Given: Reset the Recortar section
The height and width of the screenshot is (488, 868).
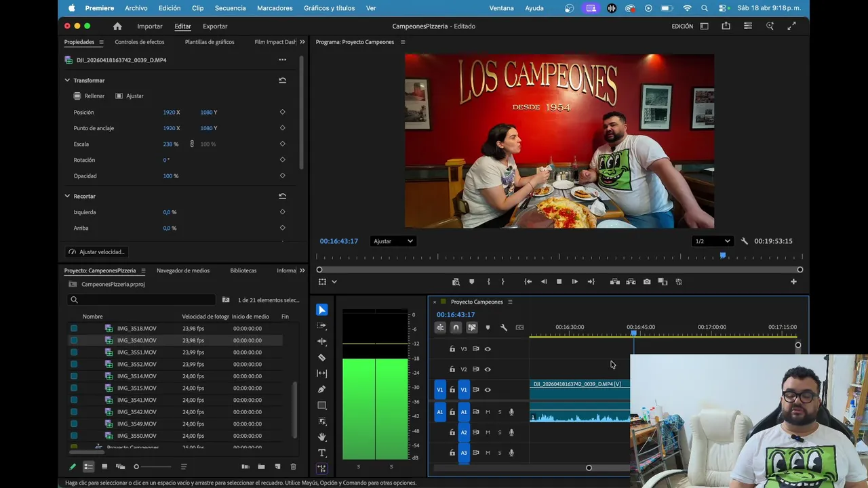Looking at the screenshot, I should click(x=282, y=197).
